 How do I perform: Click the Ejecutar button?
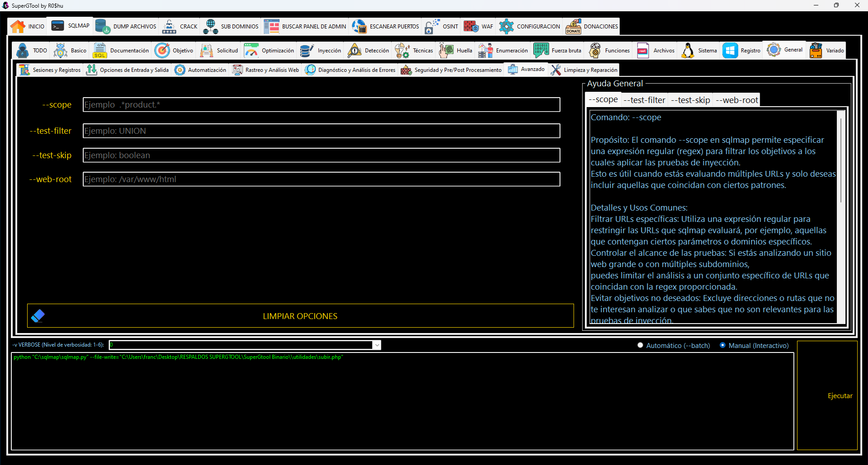click(827, 395)
